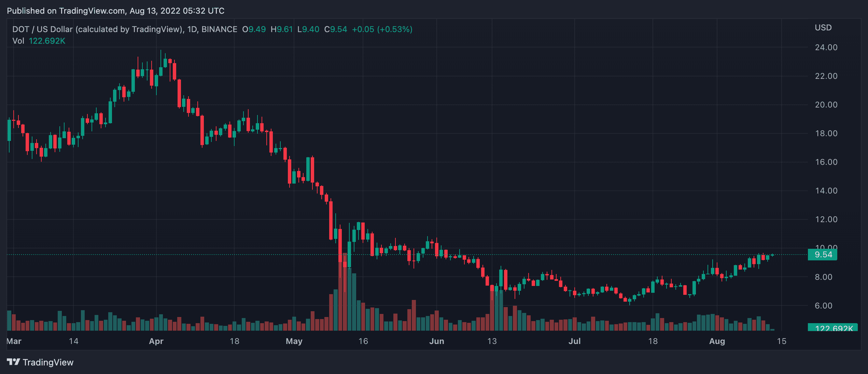Click the tallest red volume bar in mid-May
The image size is (868, 374).
[x=345, y=292]
